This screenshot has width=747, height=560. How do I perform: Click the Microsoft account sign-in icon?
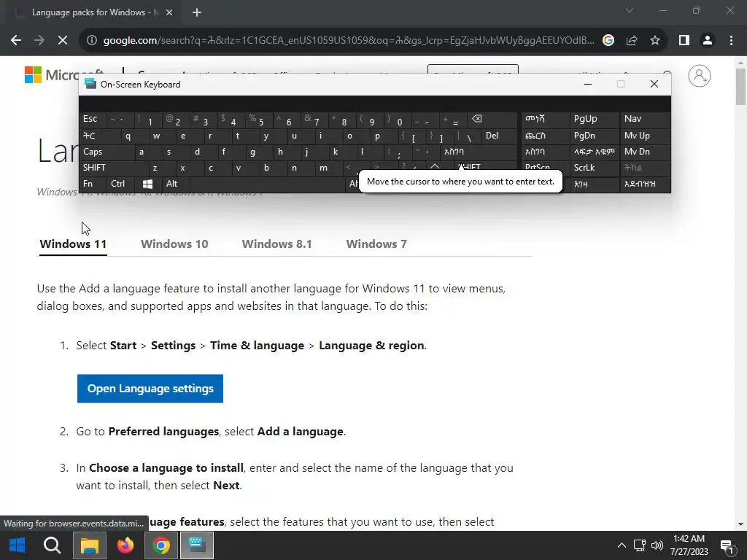pos(700,76)
